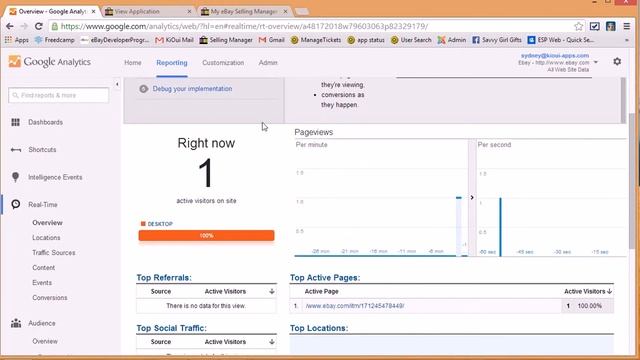Screen dimensions: 640x360
Task: Open the ManageTickets bookmark
Action: point(316,40)
